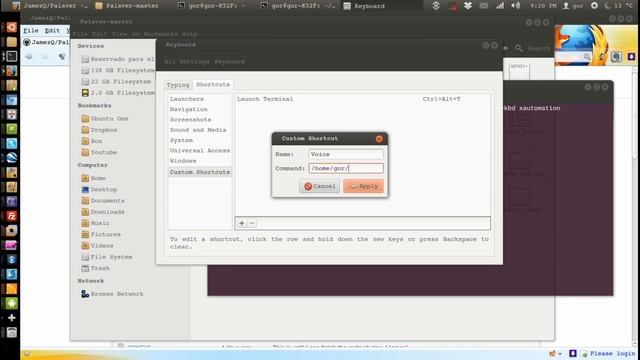This screenshot has width=640, height=360.
Task: Close the Custom Shortcut dialog
Action: tap(379, 139)
